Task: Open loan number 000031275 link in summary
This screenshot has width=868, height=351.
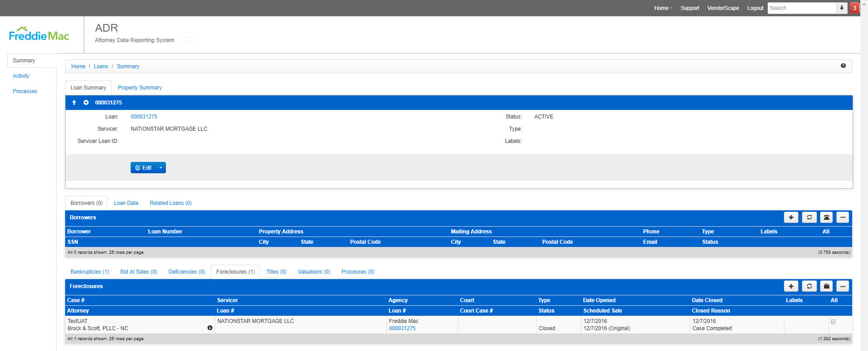Action: click(144, 117)
